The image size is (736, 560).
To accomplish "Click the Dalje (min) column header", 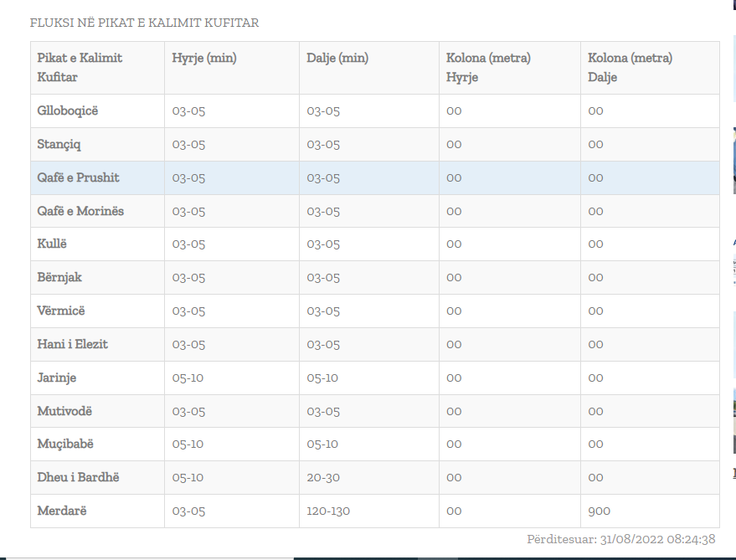I will click(337, 59).
